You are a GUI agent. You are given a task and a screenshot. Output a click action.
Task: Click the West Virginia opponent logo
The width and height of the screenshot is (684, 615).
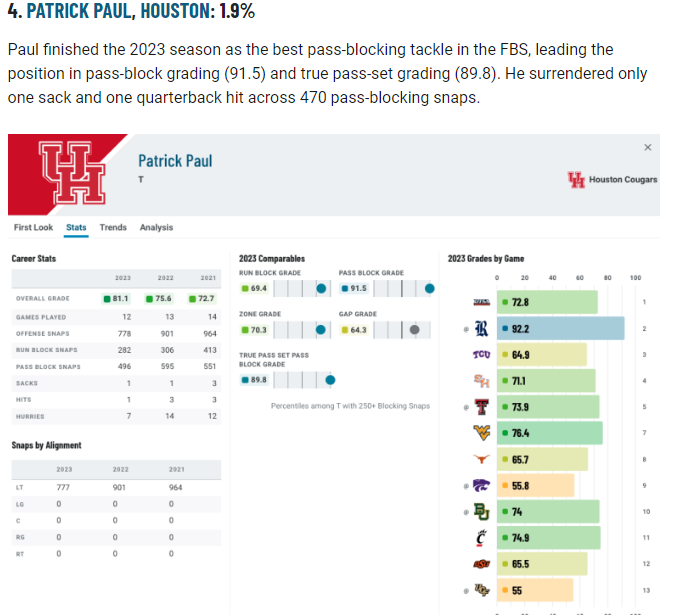(x=481, y=433)
